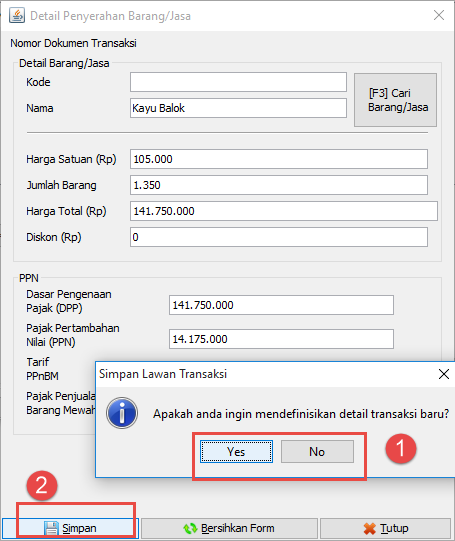Click the Bersihkan Form button
455x541 pixels.
click(x=229, y=528)
